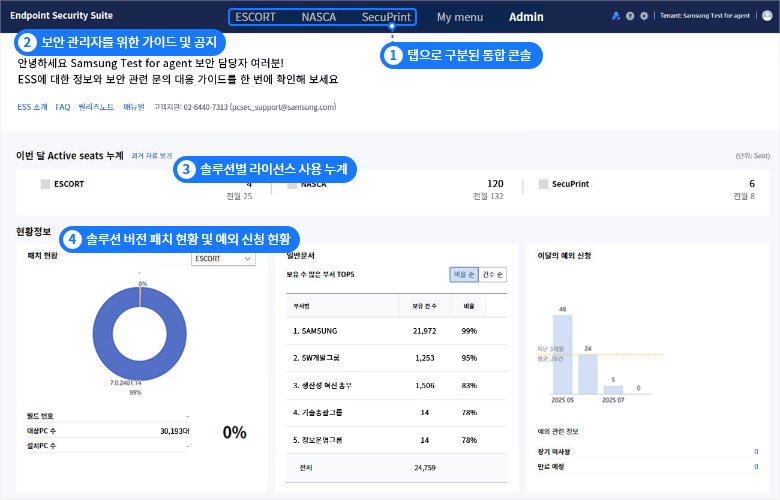Viewport: 780px width, 500px height.
Task: Open the user profile avatar
Action: (x=767, y=16)
